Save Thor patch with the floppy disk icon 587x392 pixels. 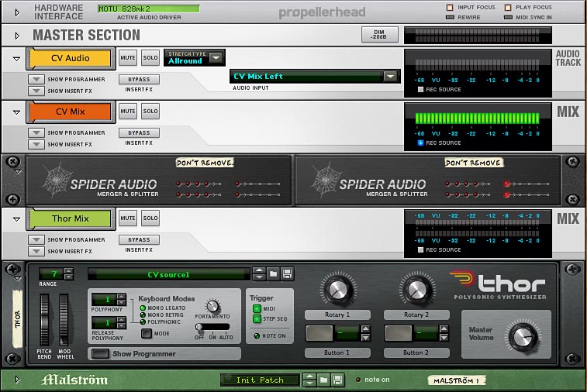(x=288, y=274)
